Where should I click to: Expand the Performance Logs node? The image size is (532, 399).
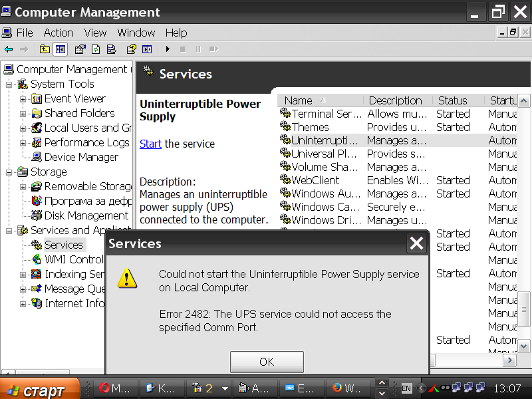point(23,143)
